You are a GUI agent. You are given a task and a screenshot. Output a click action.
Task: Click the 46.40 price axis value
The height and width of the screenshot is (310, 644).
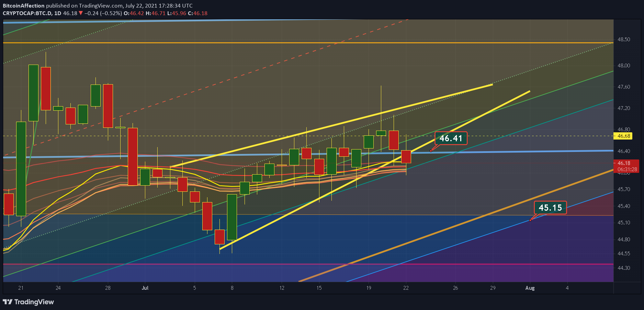click(624, 151)
